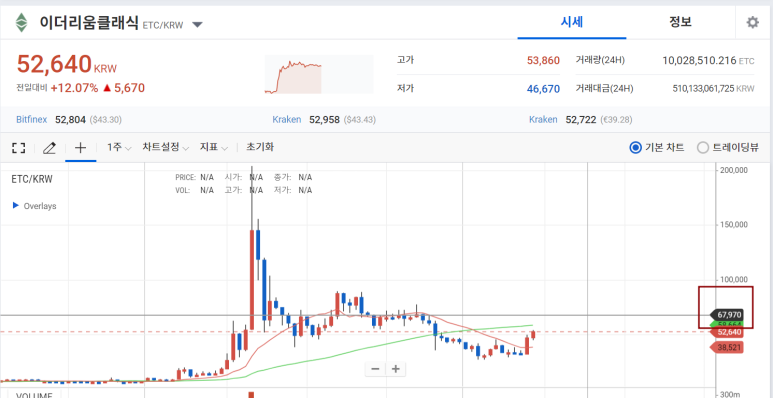Open the ETC/KRW market selector dropdown arrow

click(x=197, y=25)
